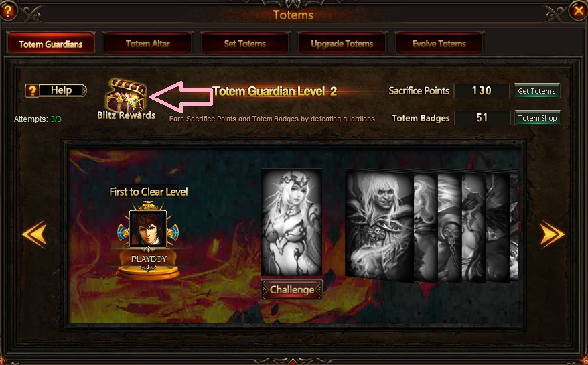
Task: Close the Totems window
Action: (x=579, y=11)
